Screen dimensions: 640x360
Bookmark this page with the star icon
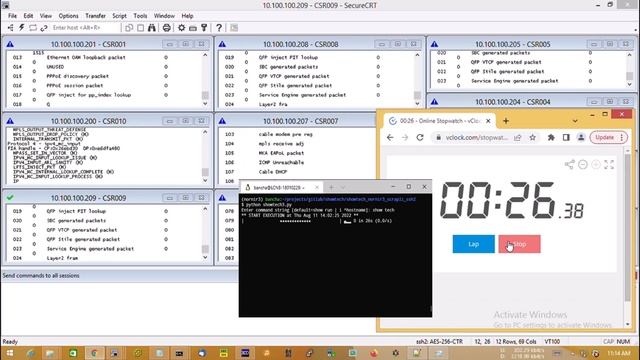(x=533, y=138)
